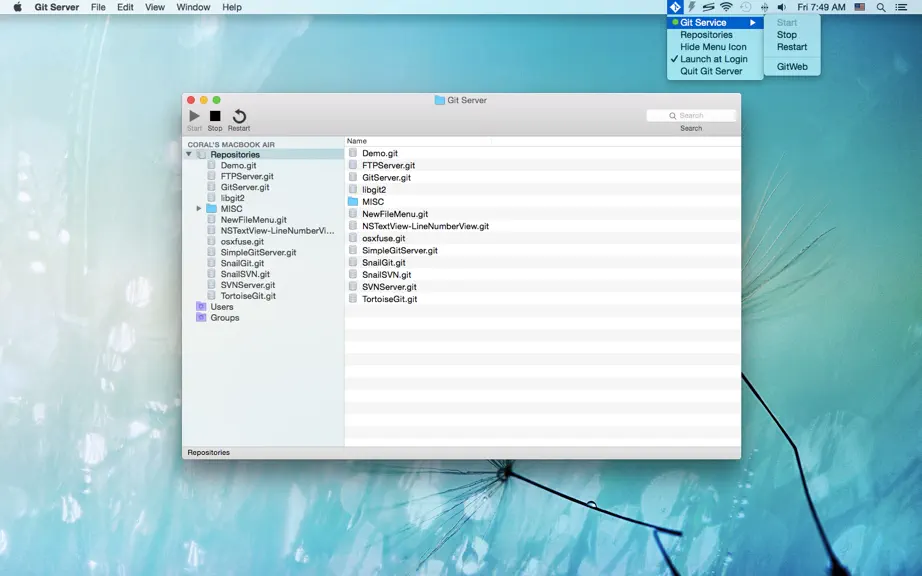Choose Repositories in status menu

[x=706, y=35]
